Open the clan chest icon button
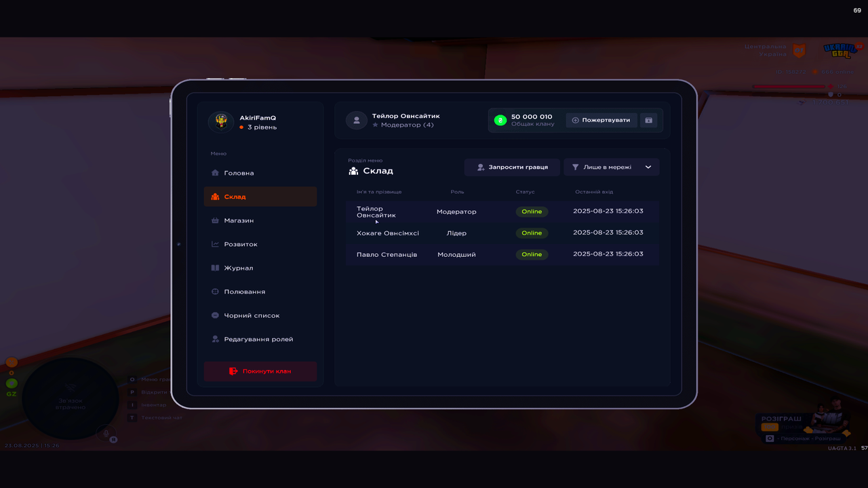Viewport: 868px width, 488px height. pyautogui.click(x=648, y=120)
